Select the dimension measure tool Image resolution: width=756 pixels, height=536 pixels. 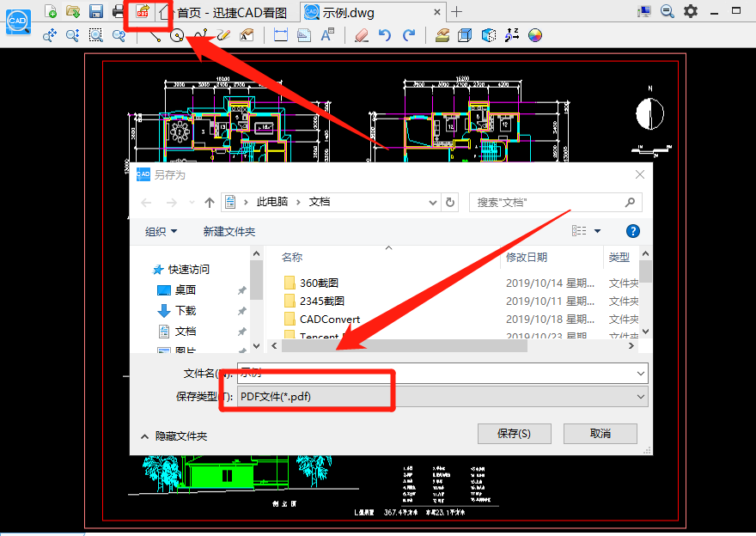point(281,35)
